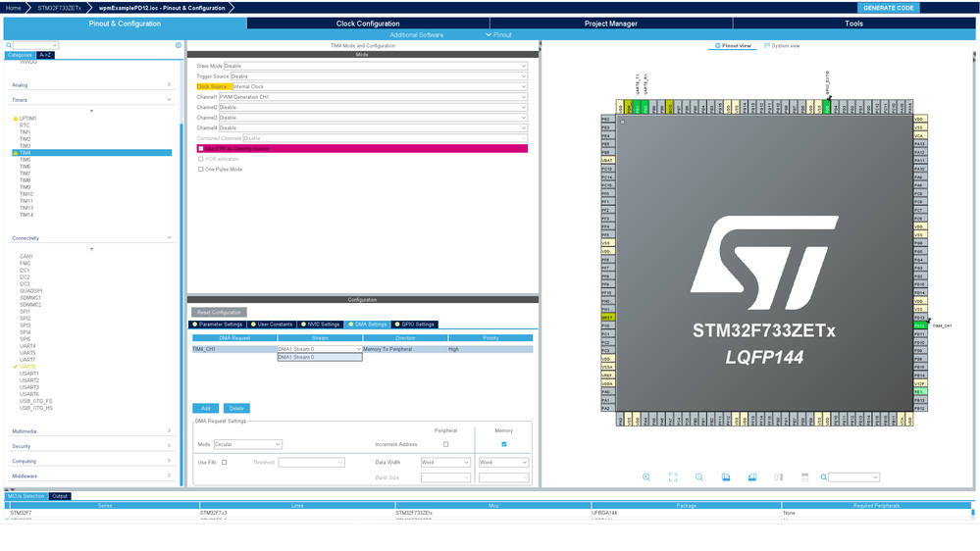Switch to Clock Configuration tab

(368, 24)
